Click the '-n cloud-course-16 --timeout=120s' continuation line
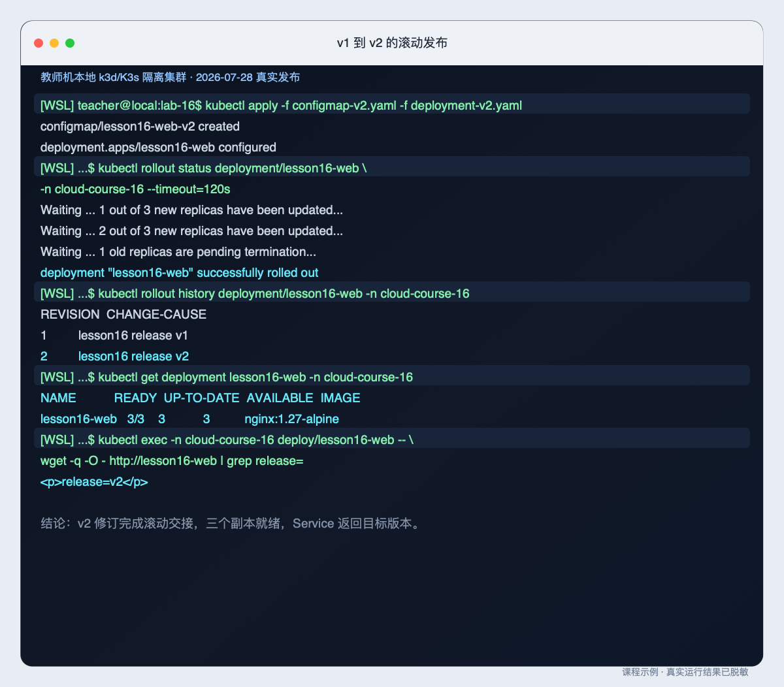This screenshot has width=784, height=687. tap(135, 189)
